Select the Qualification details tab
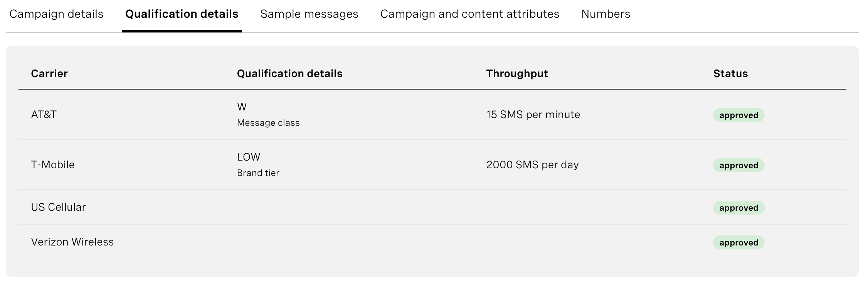 [x=182, y=14]
